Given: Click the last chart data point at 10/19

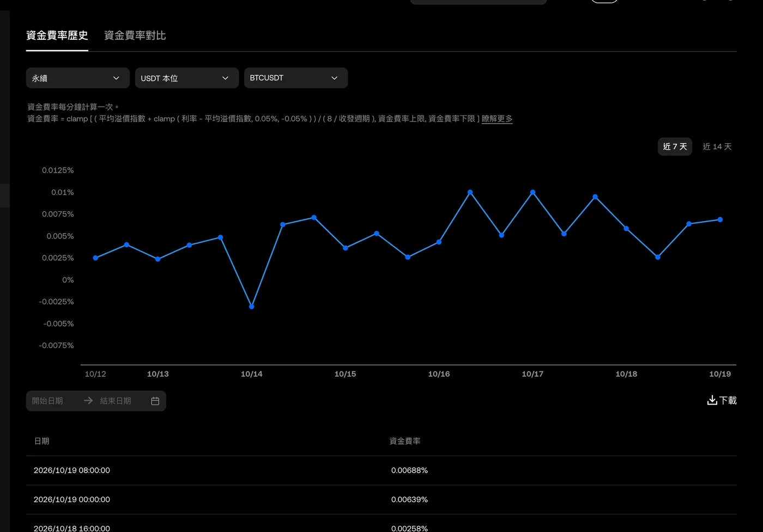Looking at the screenshot, I should 720,219.
